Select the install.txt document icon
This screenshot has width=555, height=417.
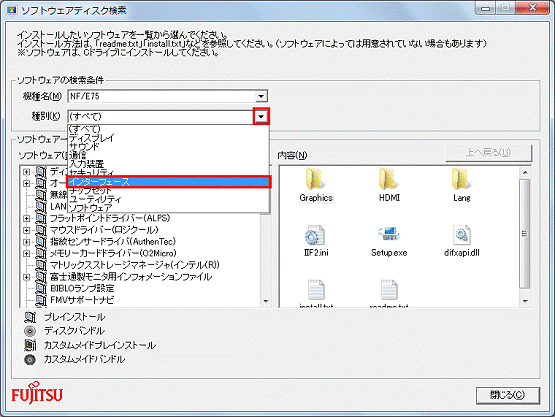pyautogui.click(x=316, y=290)
